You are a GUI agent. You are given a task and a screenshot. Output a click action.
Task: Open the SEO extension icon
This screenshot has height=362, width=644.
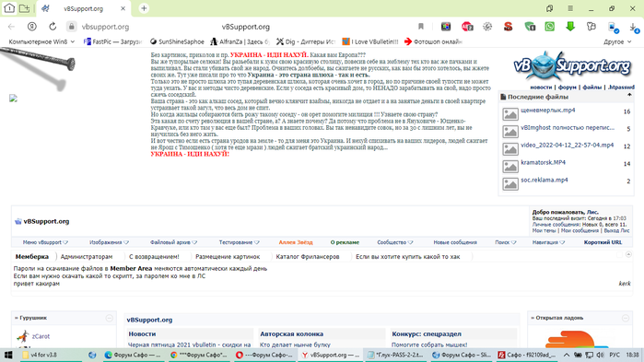[508, 27]
